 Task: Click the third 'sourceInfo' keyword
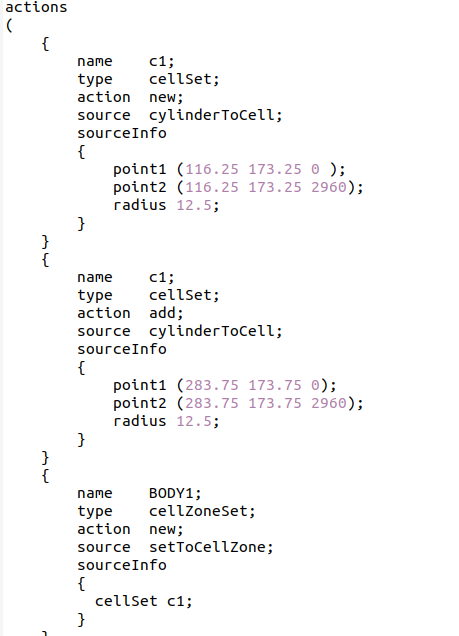click(122, 565)
